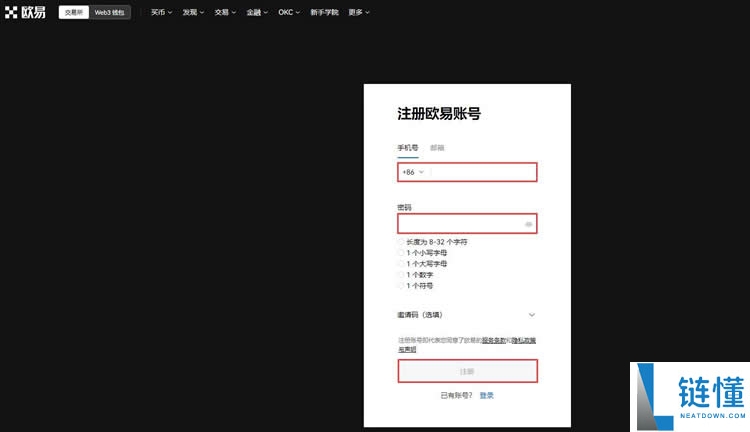Screen dimensions: 750x432
Task: Open the 发现 dropdown menu
Action: tap(193, 12)
